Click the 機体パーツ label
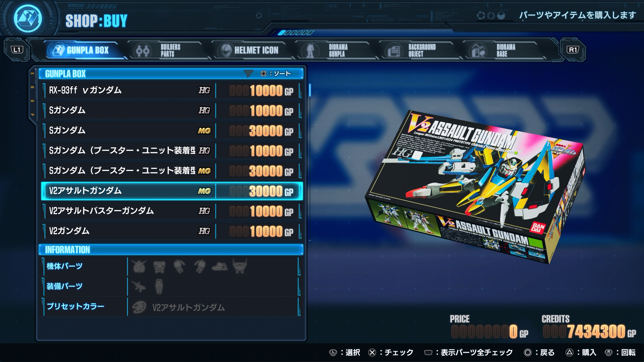The image size is (644, 362). [64, 266]
